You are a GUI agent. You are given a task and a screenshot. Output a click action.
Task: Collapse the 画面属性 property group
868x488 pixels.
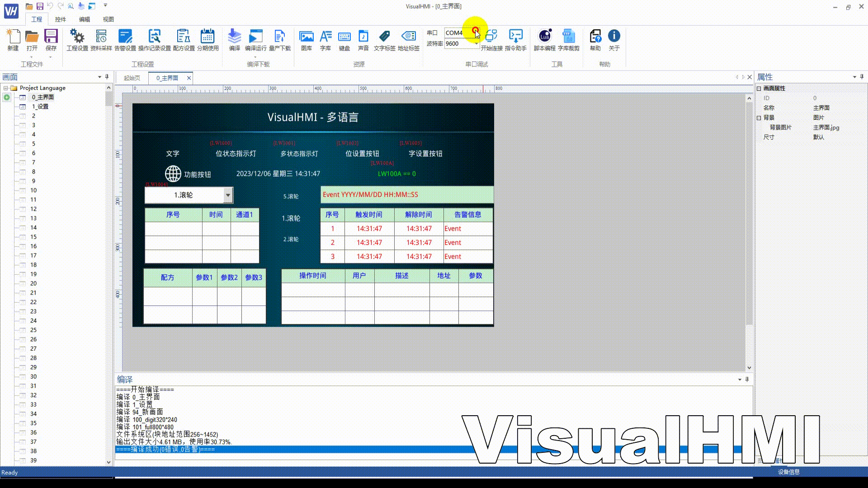pos(759,89)
